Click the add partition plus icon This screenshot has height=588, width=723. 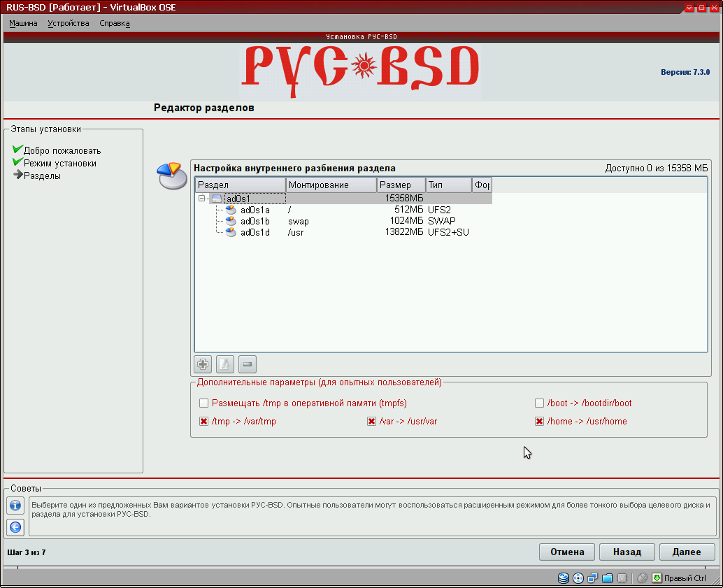[x=203, y=364]
